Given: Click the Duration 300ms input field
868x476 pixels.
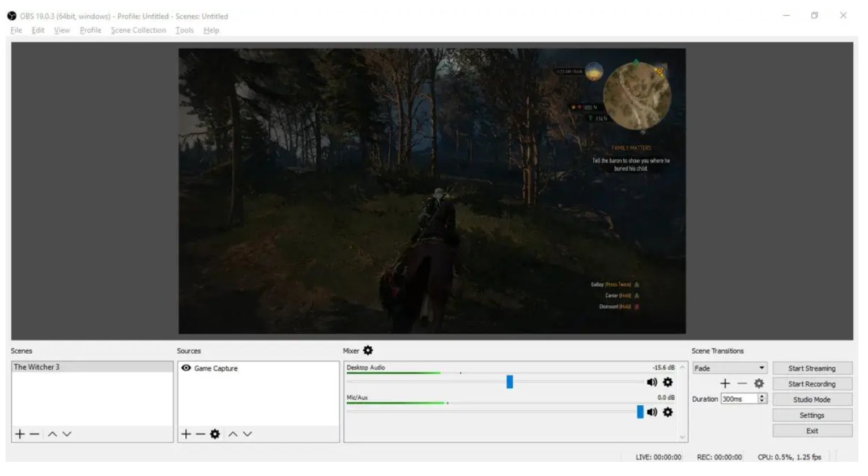Looking at the screenshot, I should click(739, 399).
